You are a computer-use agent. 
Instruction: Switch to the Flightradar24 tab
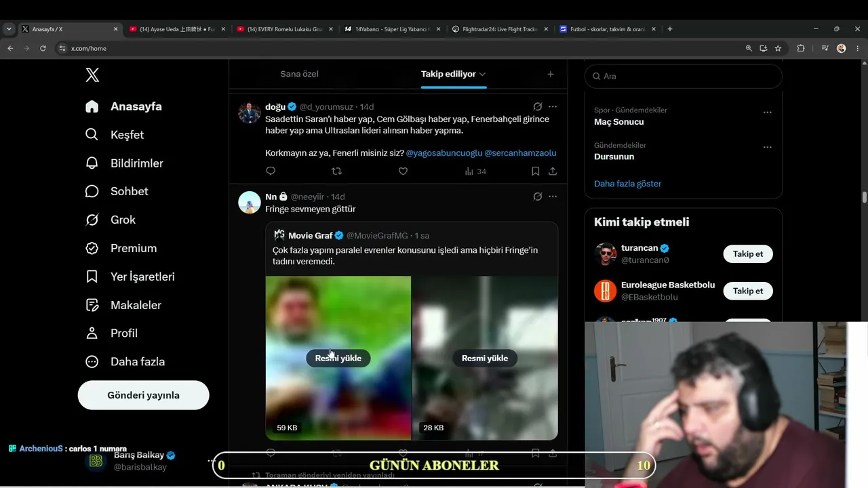pyautogui.click(x=500, y=29)
